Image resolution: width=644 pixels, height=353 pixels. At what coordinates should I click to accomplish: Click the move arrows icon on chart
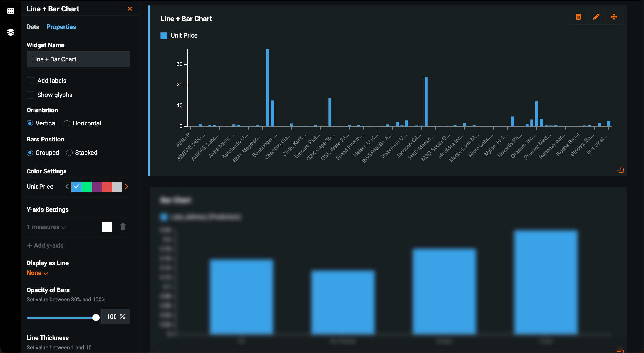pyautogui.click(x=614, y=17)
